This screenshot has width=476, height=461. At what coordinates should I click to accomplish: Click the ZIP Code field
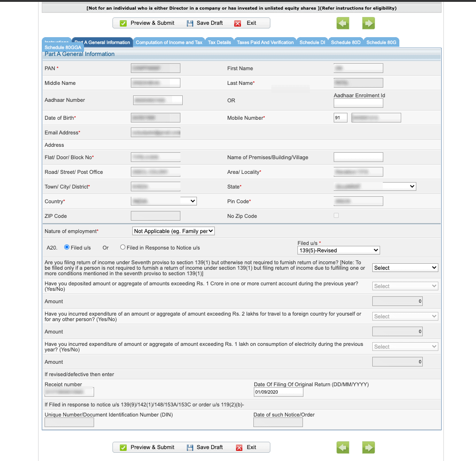tap(156, 216)
